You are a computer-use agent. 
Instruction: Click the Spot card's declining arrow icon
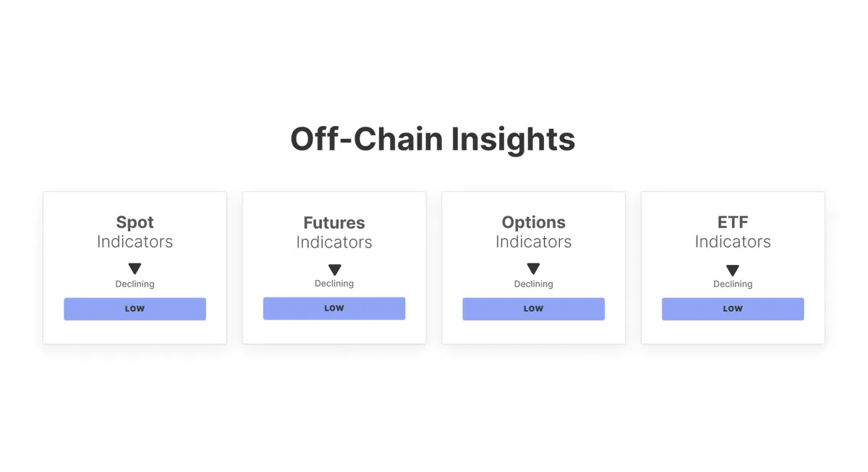(x=135, y=269)
